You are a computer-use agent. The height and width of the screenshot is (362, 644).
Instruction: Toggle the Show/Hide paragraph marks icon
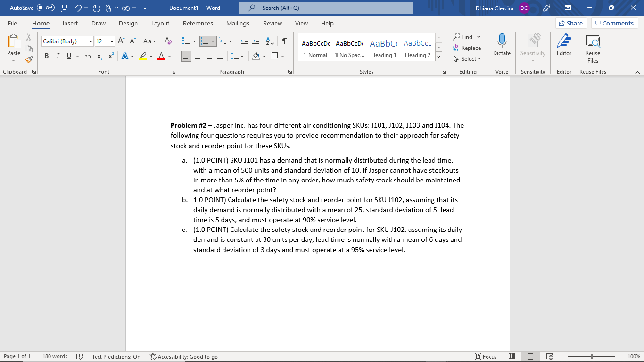tap(283, 41)
